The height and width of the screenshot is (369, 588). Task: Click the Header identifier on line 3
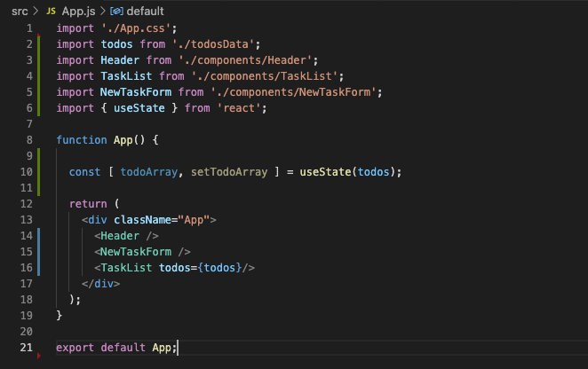click(120, 60)
